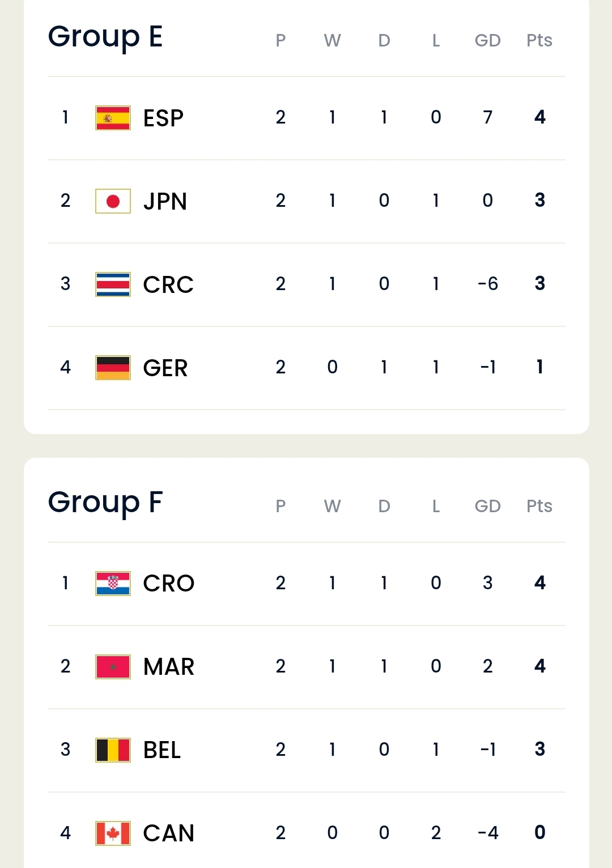Screen dimensions: 612x868
Task: Select the GER team name
Action: pyautogui.click(x=165, y=368)
